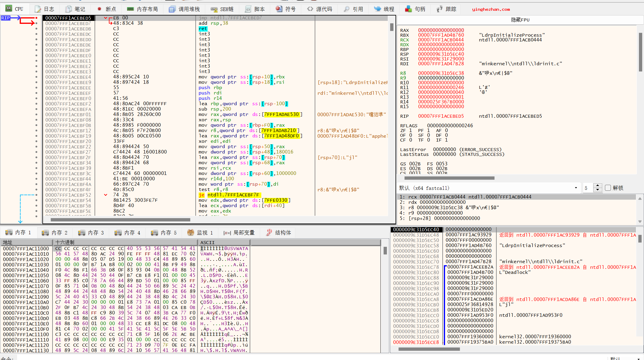Select stack address 0000009E31D5EC40
The image size is (644, 360).
tap(416, 229)
